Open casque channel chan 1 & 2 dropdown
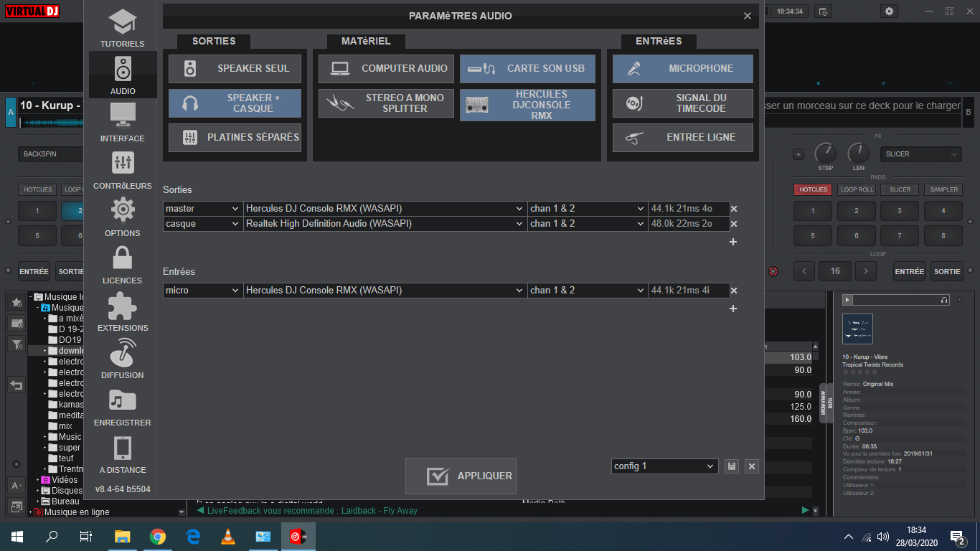 click(x=588, y=224)
